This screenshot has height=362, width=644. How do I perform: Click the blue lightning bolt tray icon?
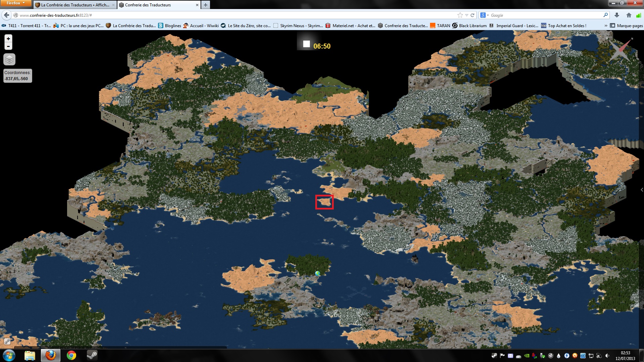[x=567, y=356]
